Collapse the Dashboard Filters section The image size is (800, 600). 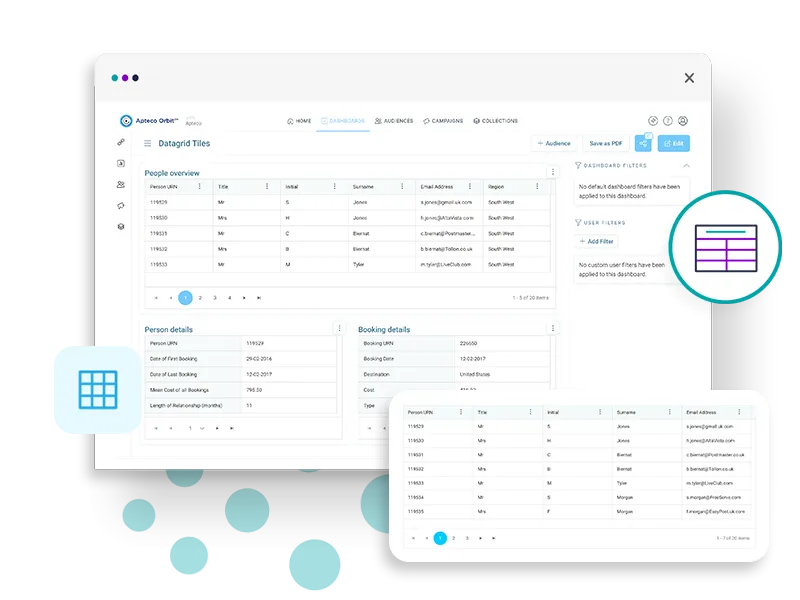pyautogui.click(x=687, y=165)
